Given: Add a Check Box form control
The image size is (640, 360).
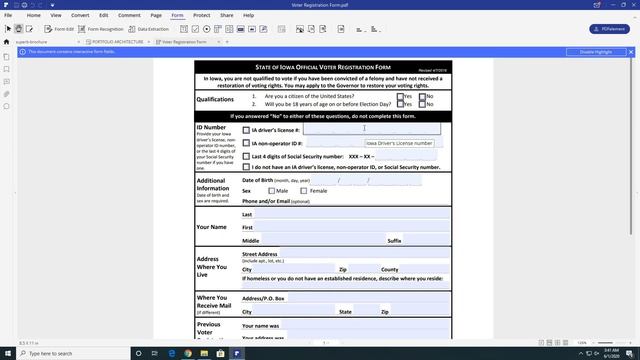Looking at the screenshot, I should click(x=196, y=29).
